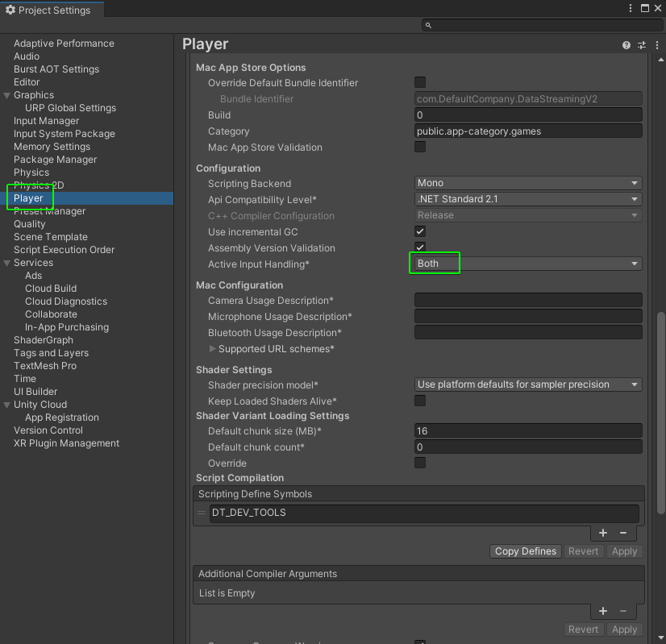Enable Override Default Bundle Identifier

(418, 82)
